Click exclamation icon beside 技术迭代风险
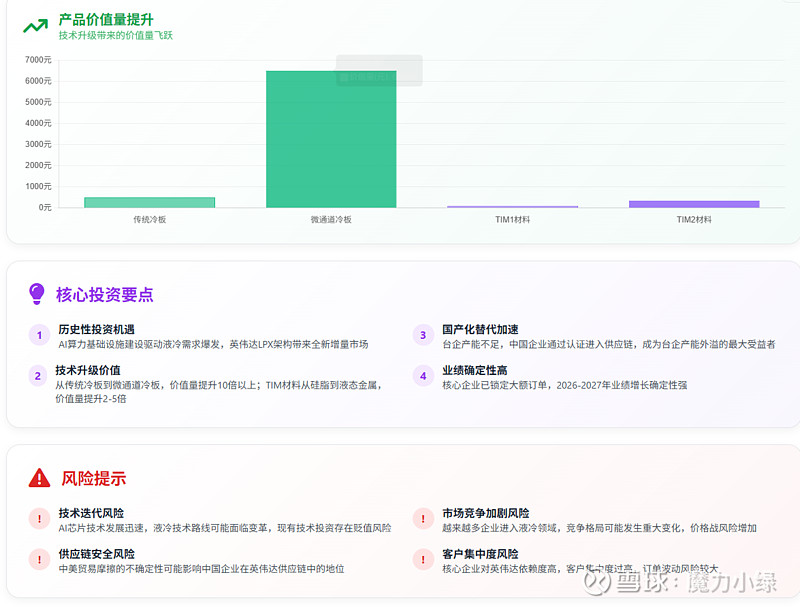This screenshot has height=607, width=800. coord(39,519)
